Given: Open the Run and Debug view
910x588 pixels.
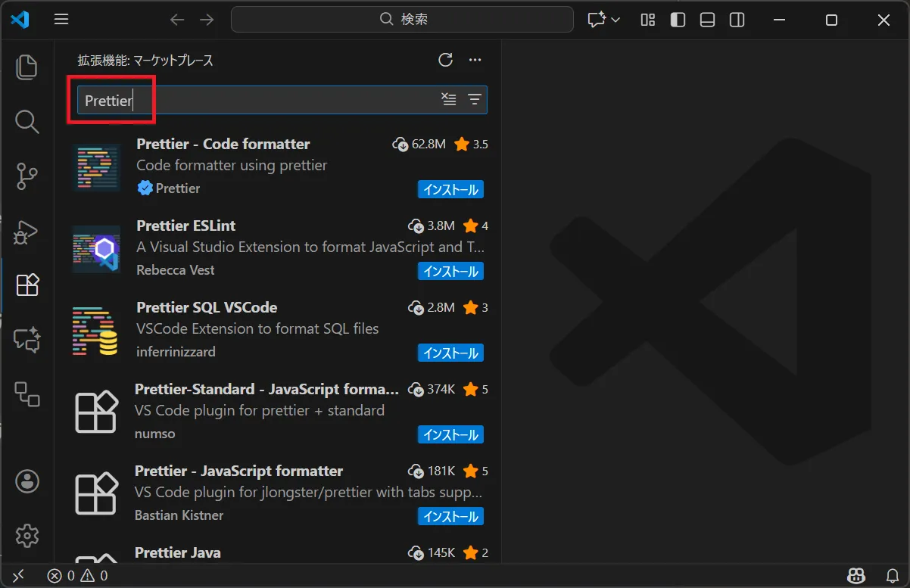Looking at the screenshot, I should point(27,232).
